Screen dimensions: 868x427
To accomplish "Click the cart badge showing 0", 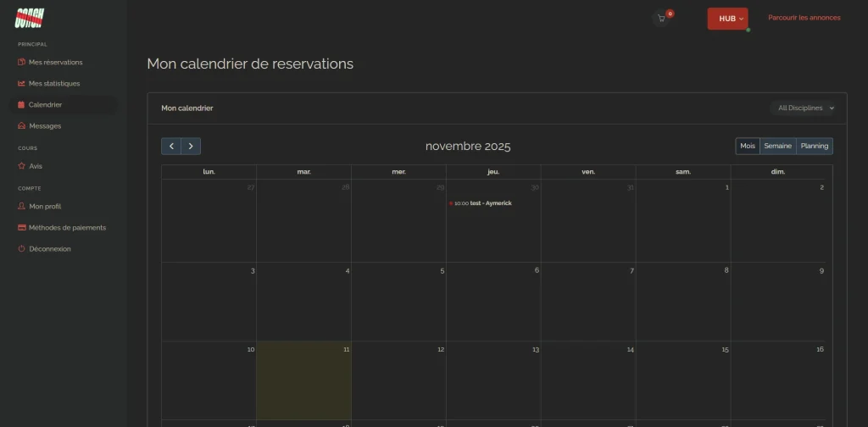I will 670,14.
